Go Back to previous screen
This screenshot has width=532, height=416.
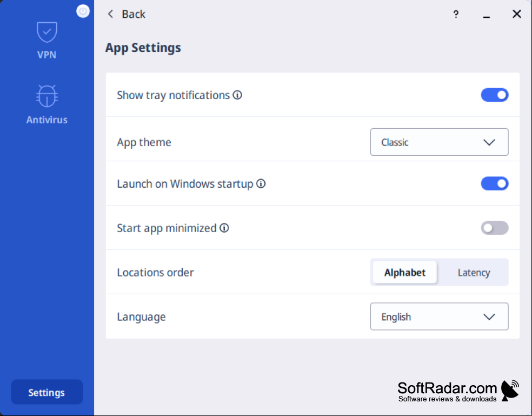pyautogui.click(x=134, y=14)
